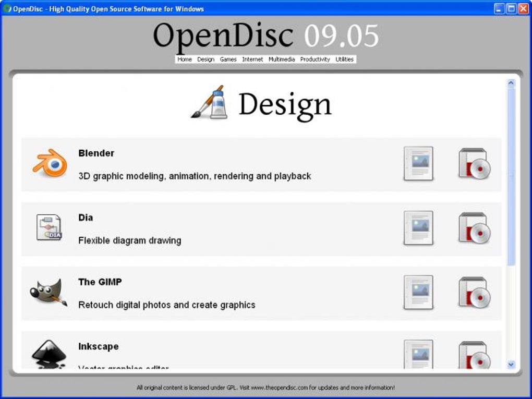Click the Dia diagram icon

coord(49,228)
